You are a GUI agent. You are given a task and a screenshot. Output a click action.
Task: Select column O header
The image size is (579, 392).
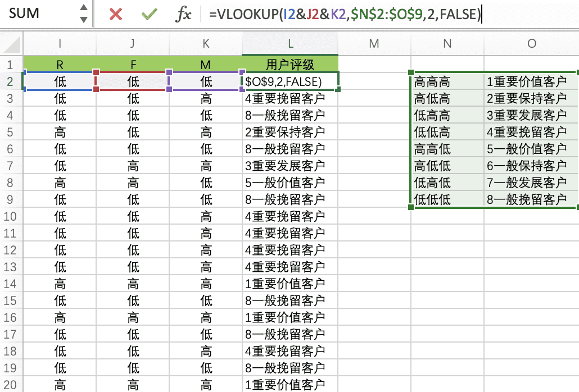pyautogui.click(x=531, y=43)
